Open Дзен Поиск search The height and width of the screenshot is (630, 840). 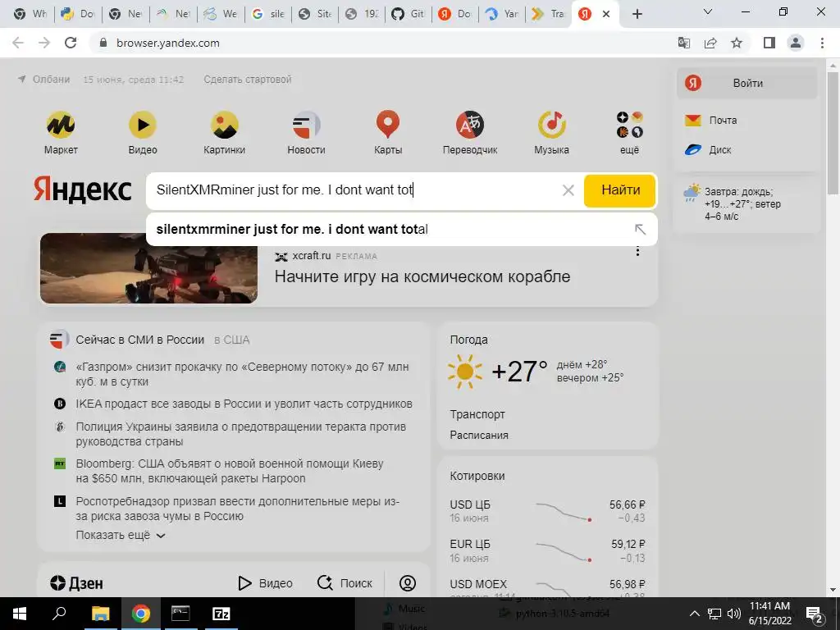click(x=345, y=583)
